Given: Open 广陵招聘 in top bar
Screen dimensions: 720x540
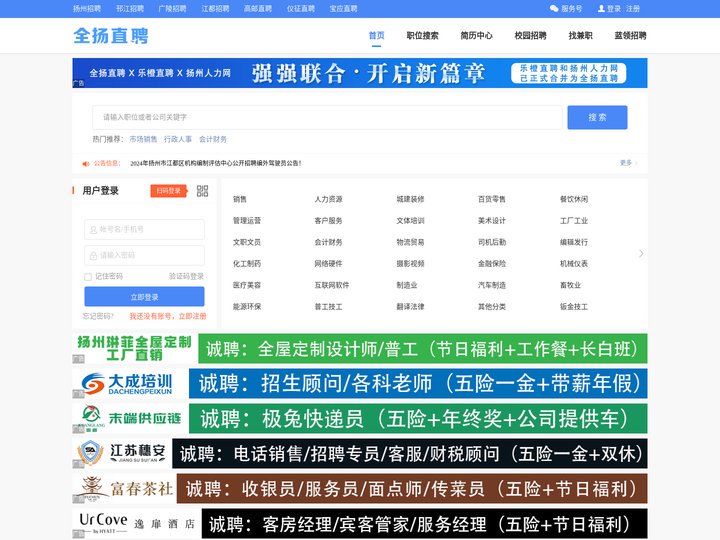Looking at the screenshot, I should (172, 9).
